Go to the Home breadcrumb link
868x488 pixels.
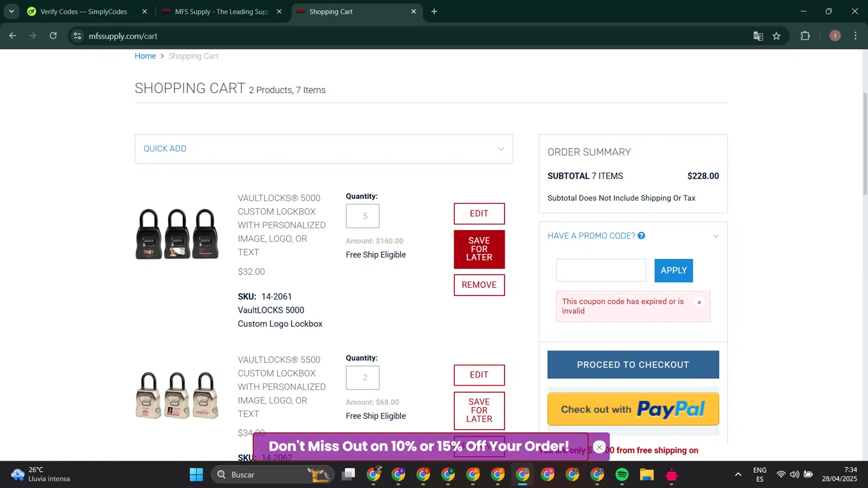coord(145,56)
